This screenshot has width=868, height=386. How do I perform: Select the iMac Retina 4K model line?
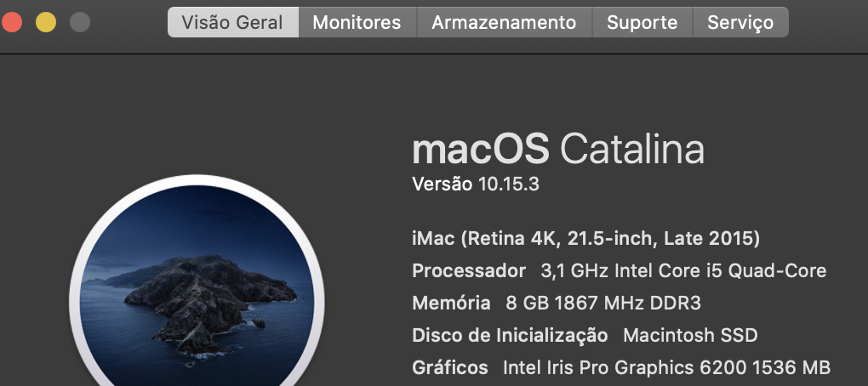point(586,238)
